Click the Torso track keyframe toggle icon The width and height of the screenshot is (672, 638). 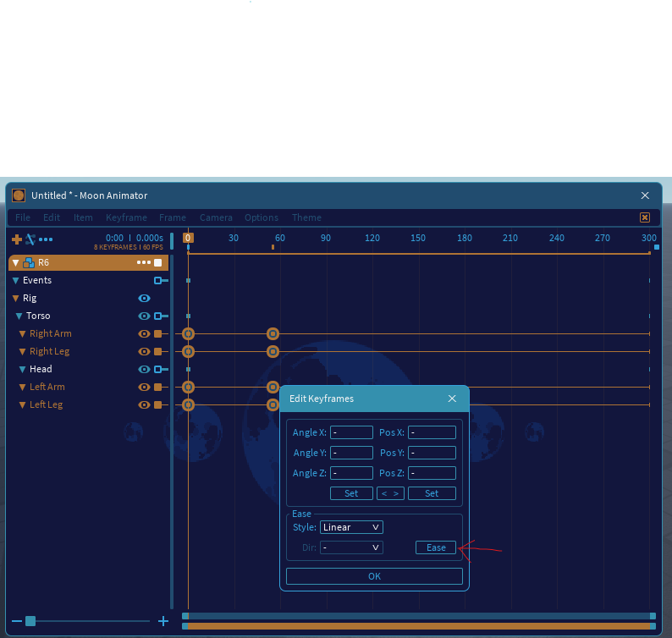click(x=161, y=316)
